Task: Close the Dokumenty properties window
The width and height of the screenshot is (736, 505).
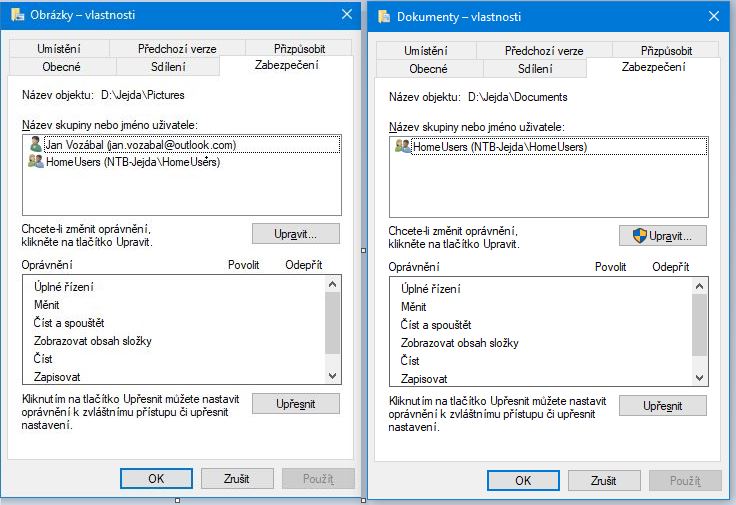Action: 714,16
